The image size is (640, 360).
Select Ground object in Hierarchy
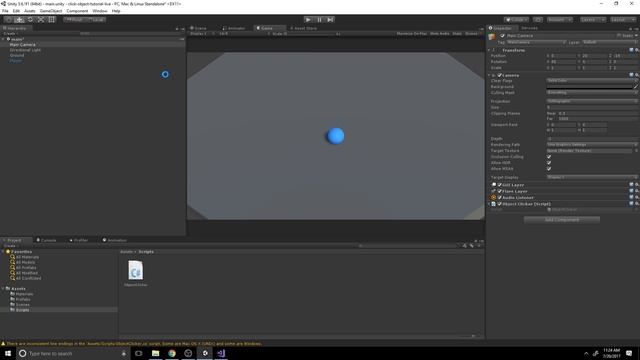17,55
